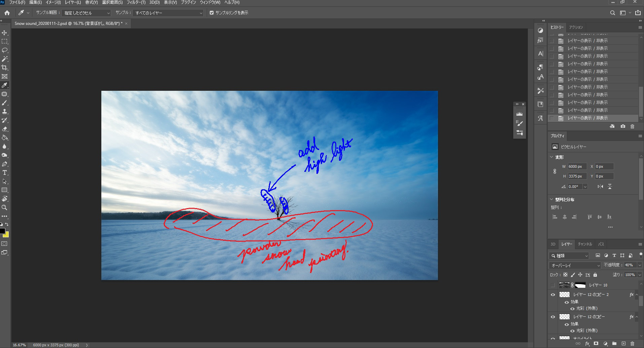Collapse effects of レイヤー 12 のコピー 2
644x348 pixels.
pyautogui.click(x=637, y=295)
